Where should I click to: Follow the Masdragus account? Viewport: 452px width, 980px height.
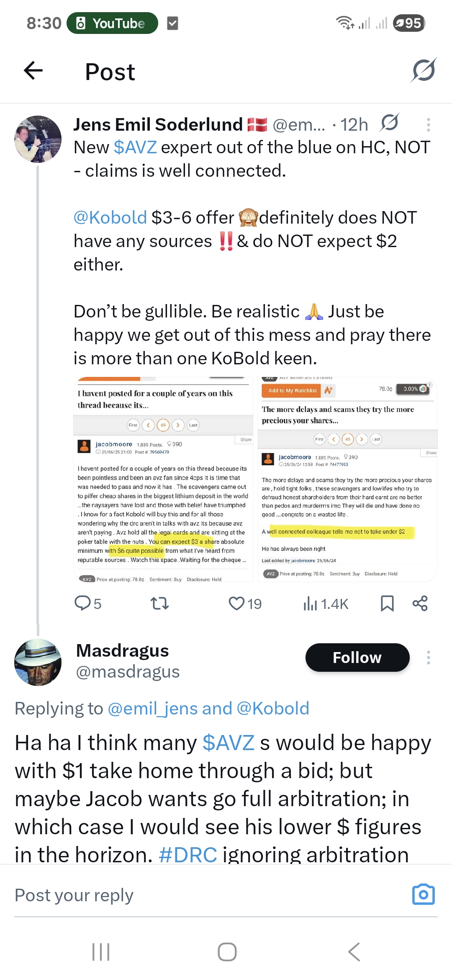357,658
